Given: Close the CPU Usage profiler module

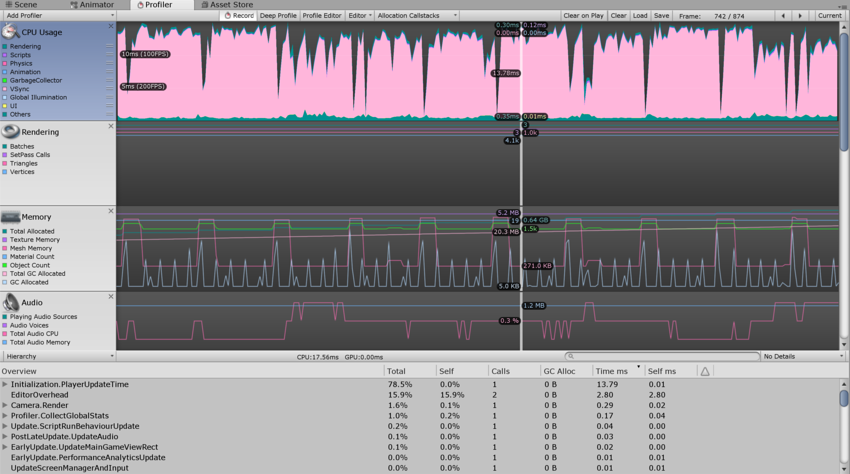Looking at the screenshot, I should [x=110, y=27].
